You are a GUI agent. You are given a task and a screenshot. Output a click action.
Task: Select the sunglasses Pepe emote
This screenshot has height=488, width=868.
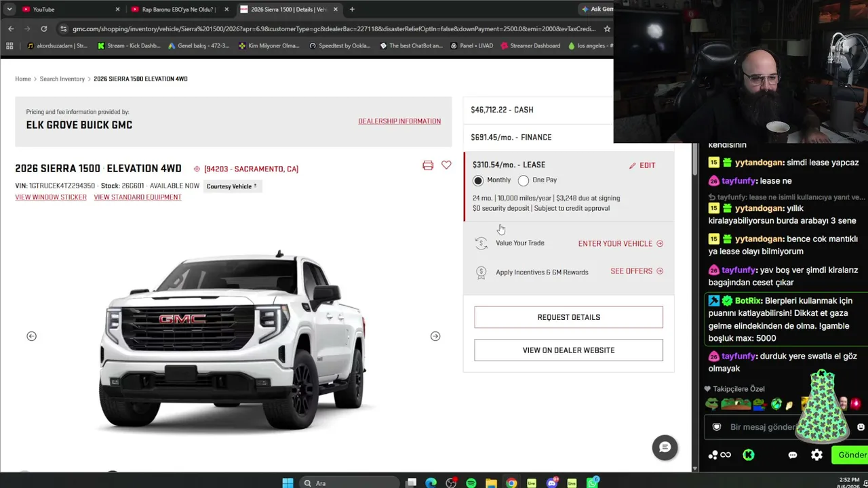[x=712, y=404]
